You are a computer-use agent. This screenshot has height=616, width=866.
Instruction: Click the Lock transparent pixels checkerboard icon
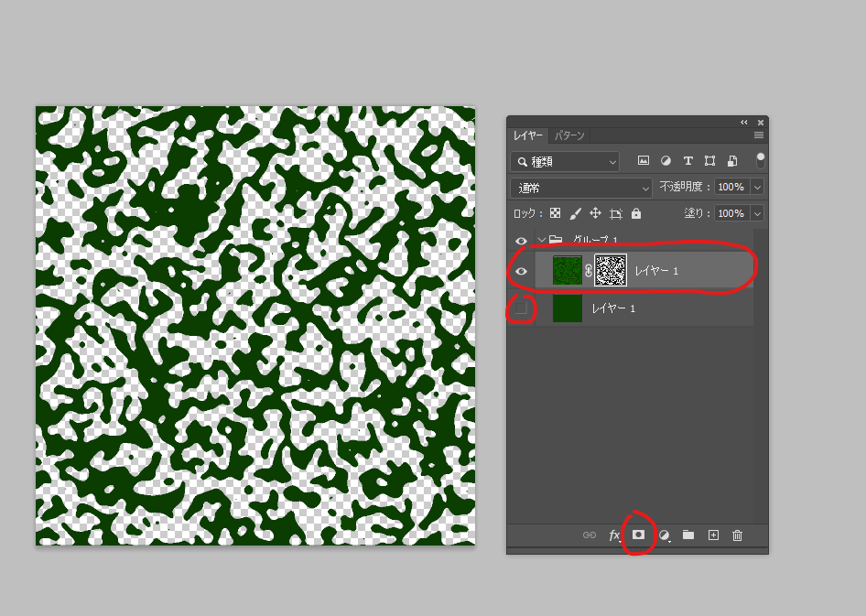point(555,213)
